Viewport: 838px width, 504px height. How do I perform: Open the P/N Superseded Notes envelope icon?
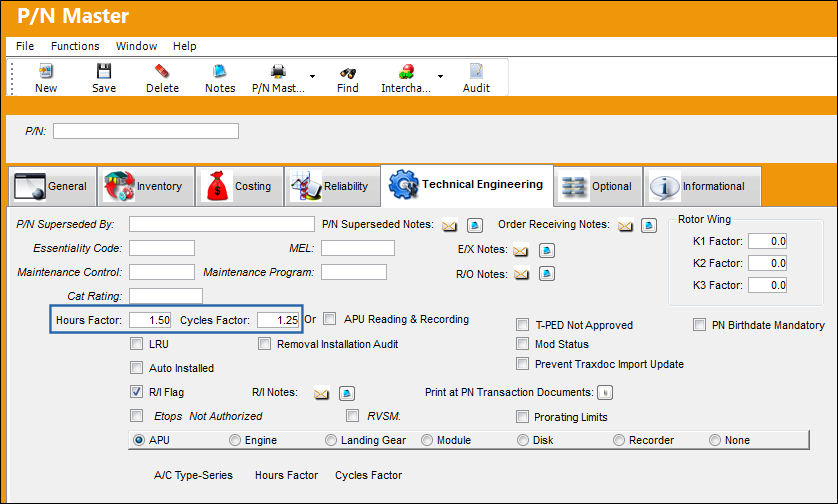tap(449, 226)
